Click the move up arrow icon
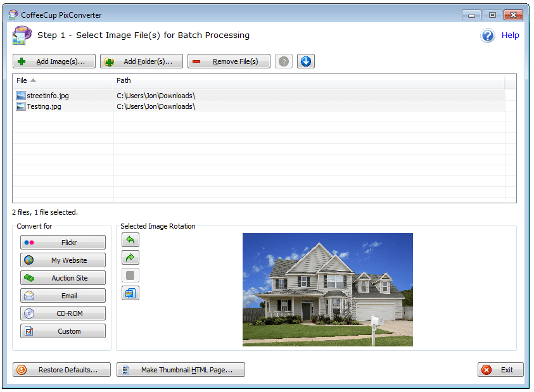 point(284,61)
